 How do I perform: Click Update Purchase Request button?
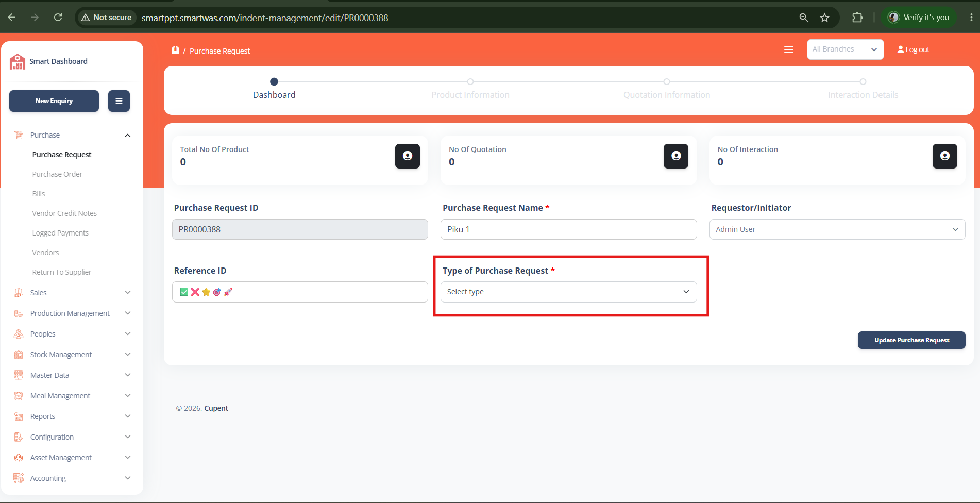tap(911, 340)
